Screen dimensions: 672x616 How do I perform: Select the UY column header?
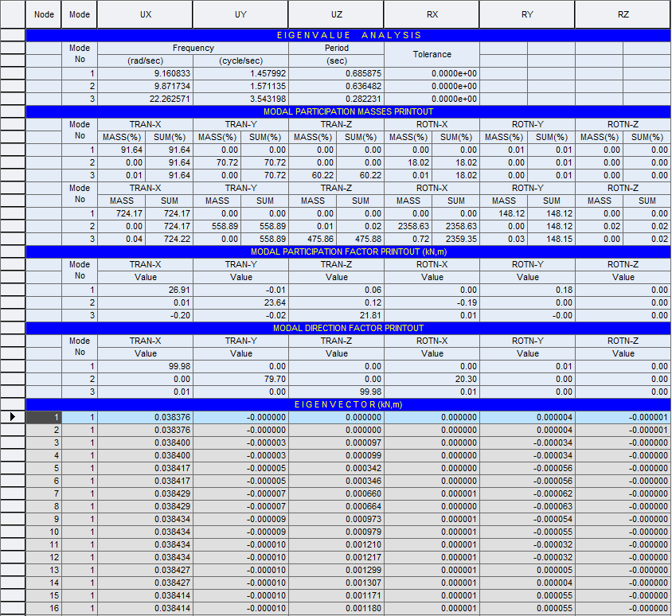tap(241, 14)
